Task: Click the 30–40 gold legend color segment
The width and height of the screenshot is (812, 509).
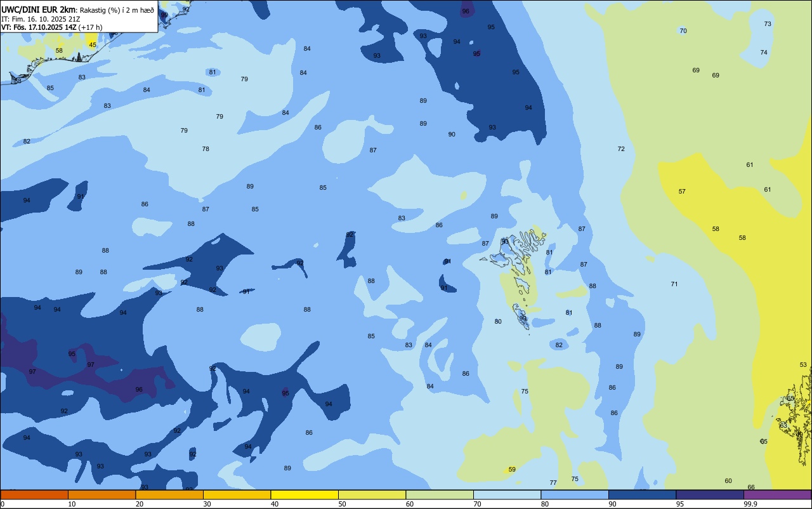Action: tap(237, 494)
